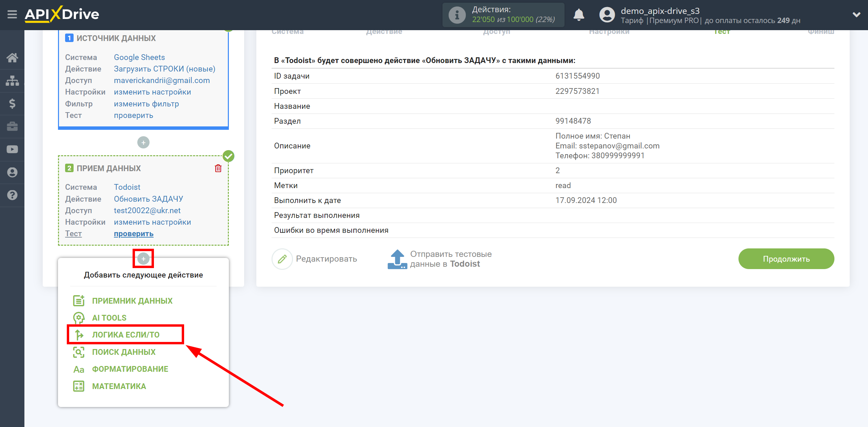Click Продолжить button

pyautogui.click(x=786, y=259)
